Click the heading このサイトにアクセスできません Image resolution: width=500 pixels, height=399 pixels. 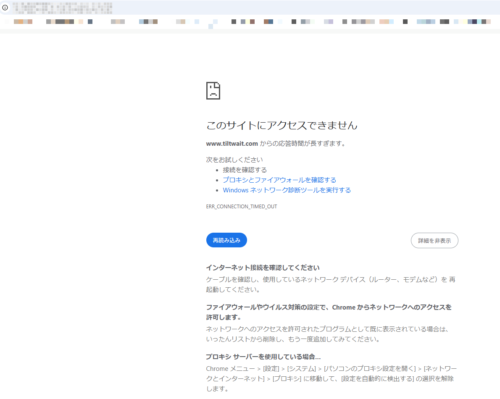[282, 125]
